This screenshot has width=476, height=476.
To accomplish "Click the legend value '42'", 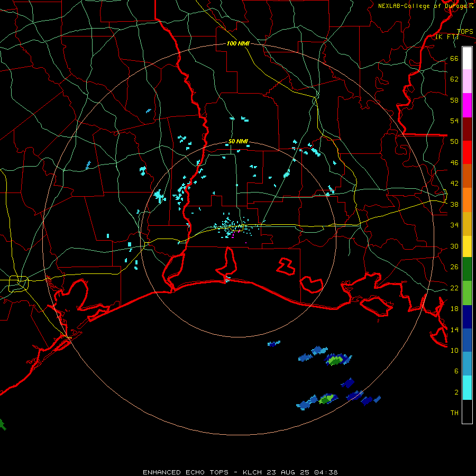I will click(x=454, y=184).
